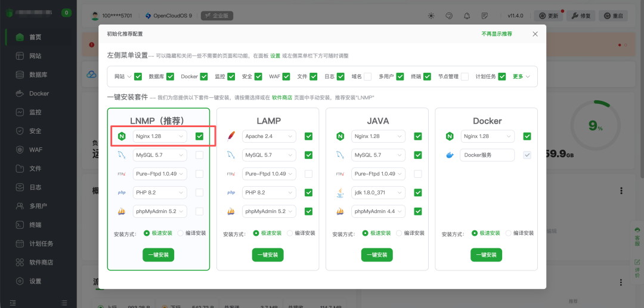Toggle the light/dark theme sun icon

tap(431, 16)
